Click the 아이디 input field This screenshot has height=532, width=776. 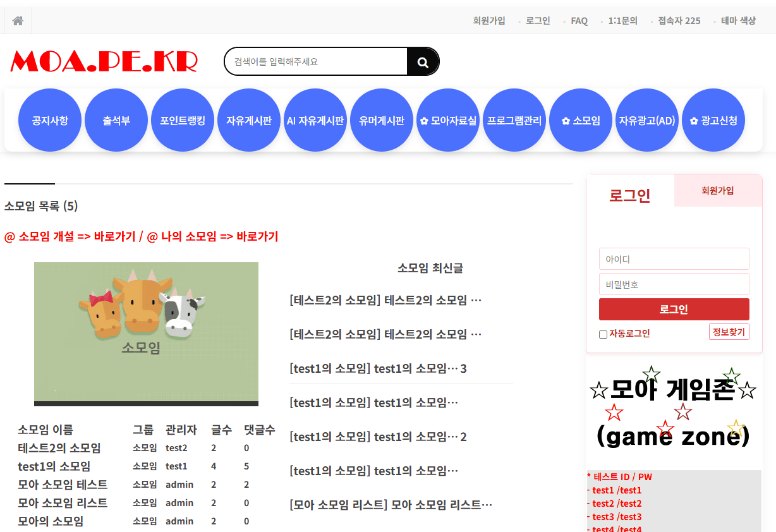[x=674, y=259]
